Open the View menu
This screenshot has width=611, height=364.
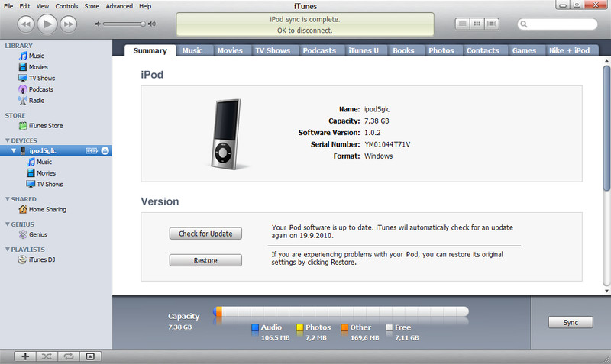click(43, 6)
